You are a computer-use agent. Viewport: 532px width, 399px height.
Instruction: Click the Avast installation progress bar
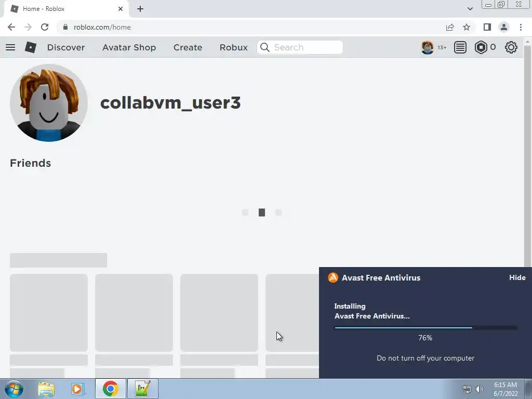click(x=426, y=328)
